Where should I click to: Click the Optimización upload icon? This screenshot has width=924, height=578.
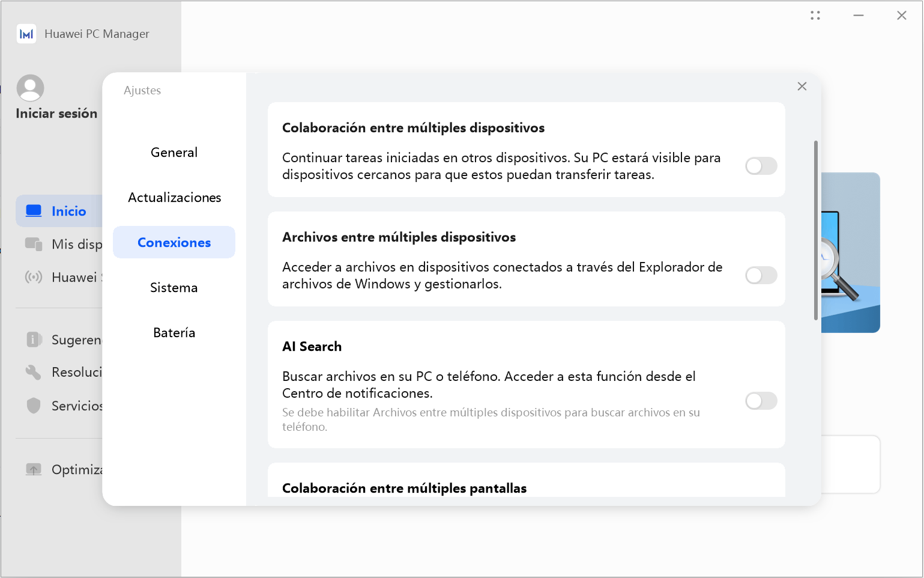tap(34, 469)
